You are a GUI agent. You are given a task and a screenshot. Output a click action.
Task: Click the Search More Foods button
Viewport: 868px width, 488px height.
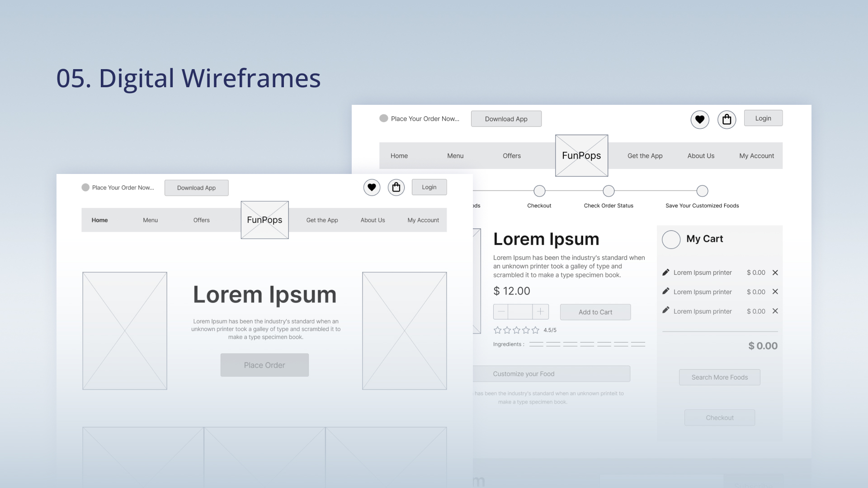(720, 377)
